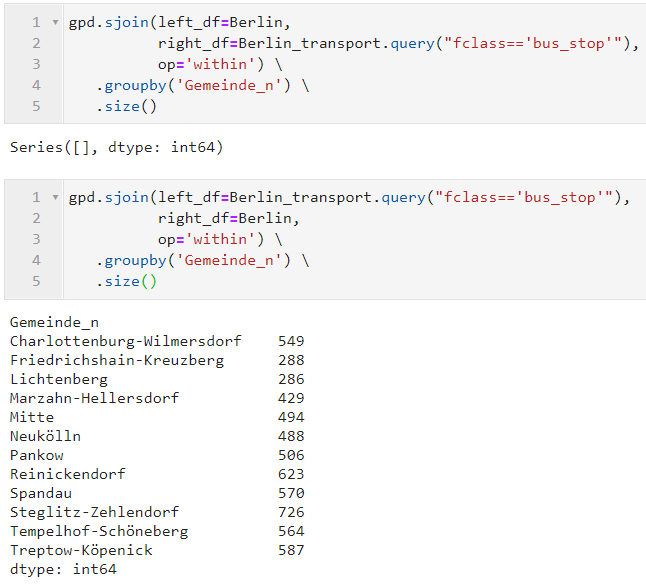The height and width of the screenshot is (584, 646).
Task: Collapse code folding arrow in first cell
Action: point(54,22)
